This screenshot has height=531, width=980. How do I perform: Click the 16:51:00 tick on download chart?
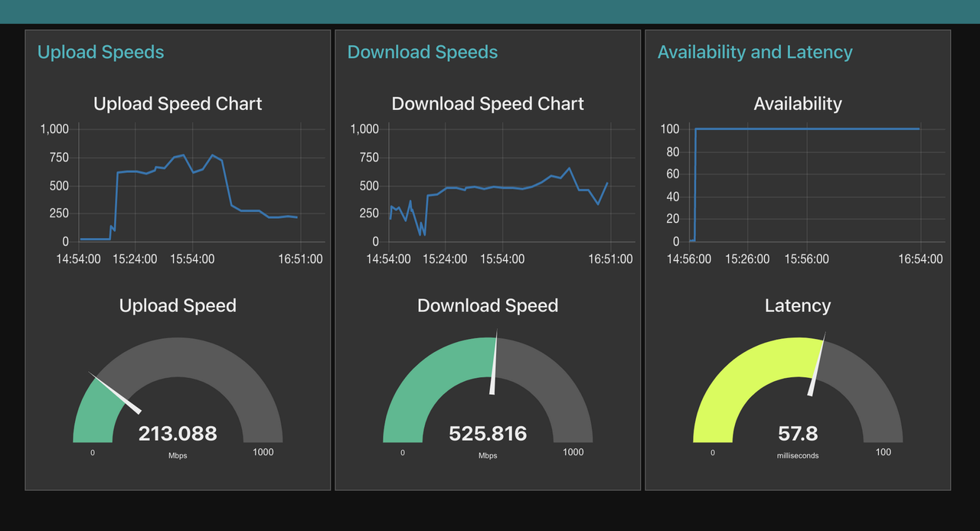(610, 259)
